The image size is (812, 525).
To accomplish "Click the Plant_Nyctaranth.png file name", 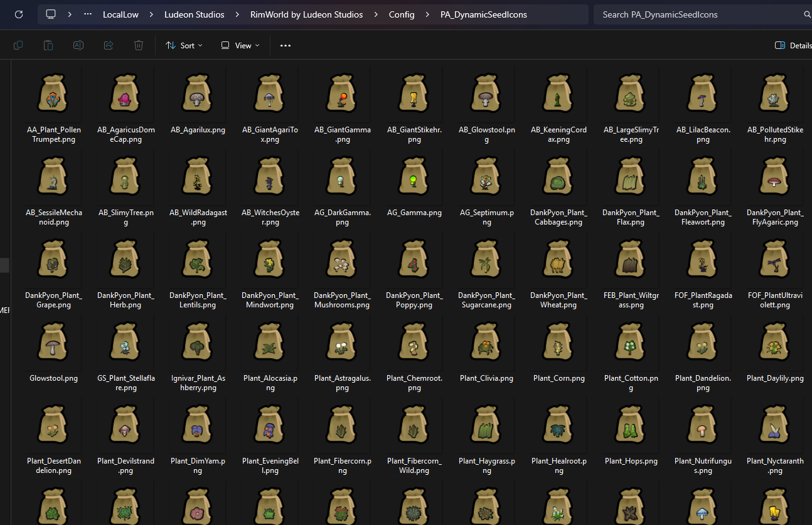I will [775, 465].
